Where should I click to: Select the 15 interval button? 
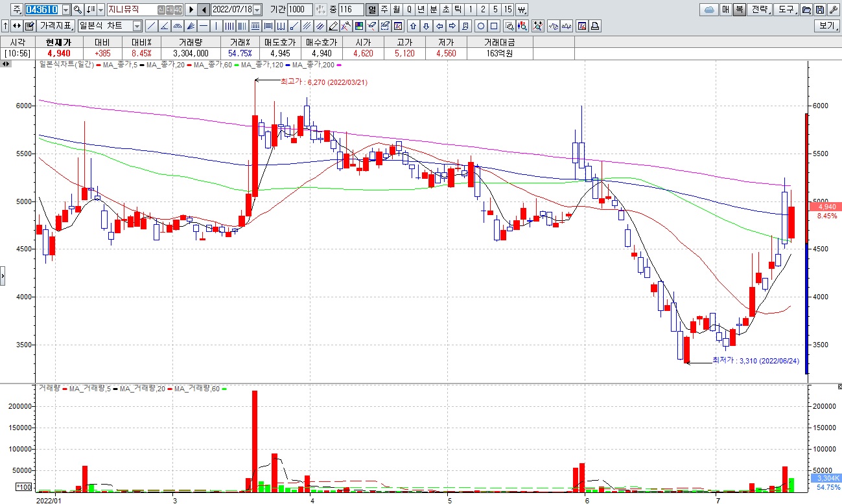[x=508, y=10]
